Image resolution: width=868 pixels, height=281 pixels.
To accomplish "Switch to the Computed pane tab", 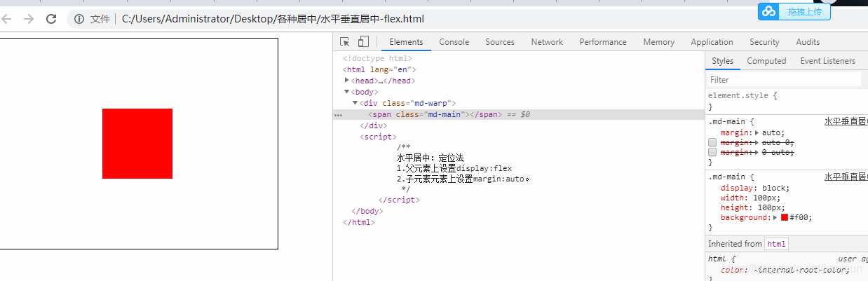I will pyautogui.click(x=766, y=61).
